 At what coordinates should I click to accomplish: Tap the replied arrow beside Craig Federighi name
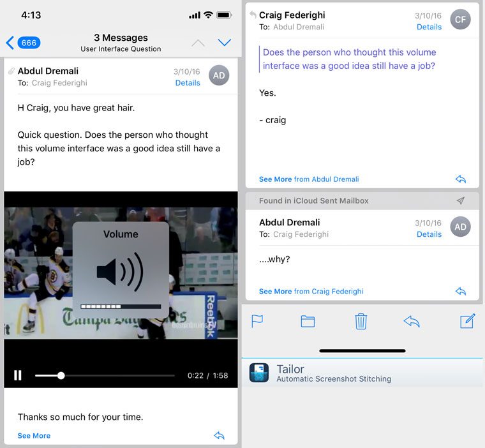click(253, 15)
